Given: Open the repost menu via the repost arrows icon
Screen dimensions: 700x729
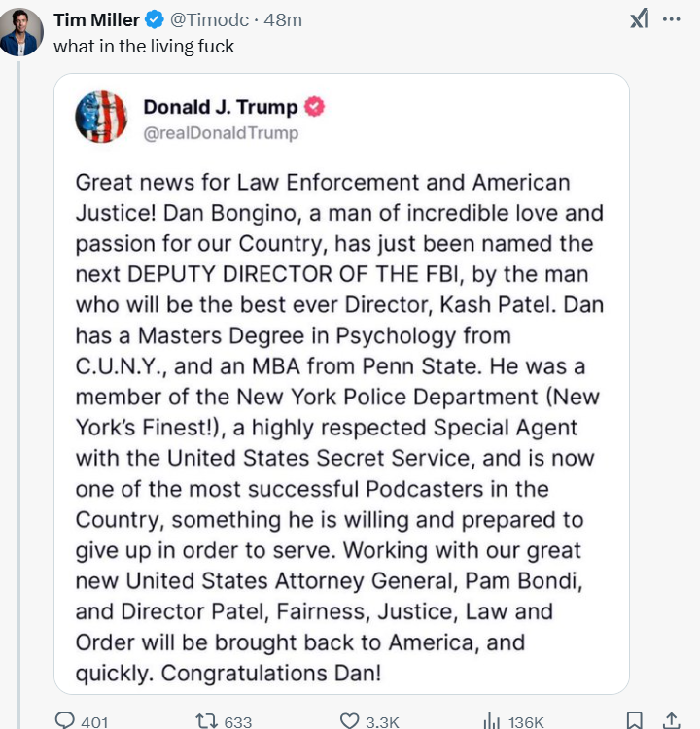Looking at the screenshot, I should click(206, 720).
